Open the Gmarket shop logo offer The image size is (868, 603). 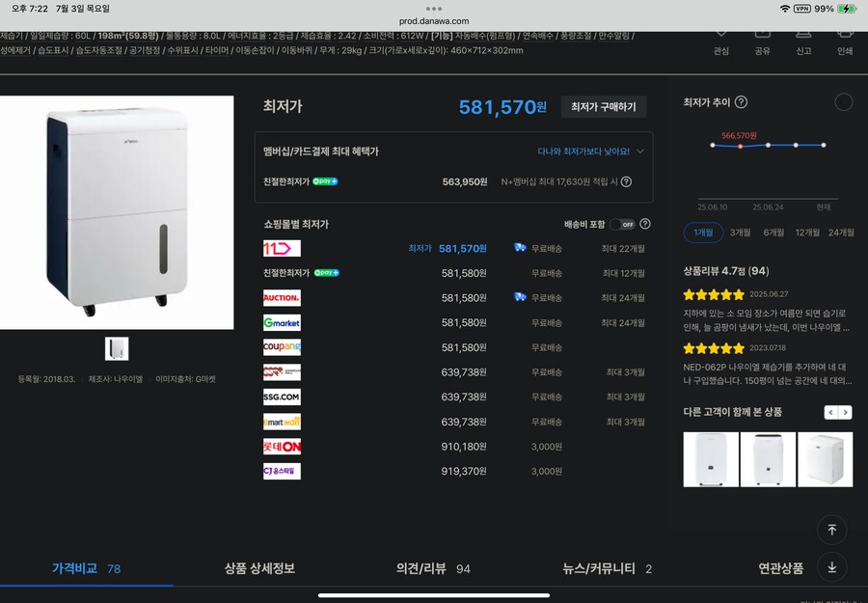point(282,323)
